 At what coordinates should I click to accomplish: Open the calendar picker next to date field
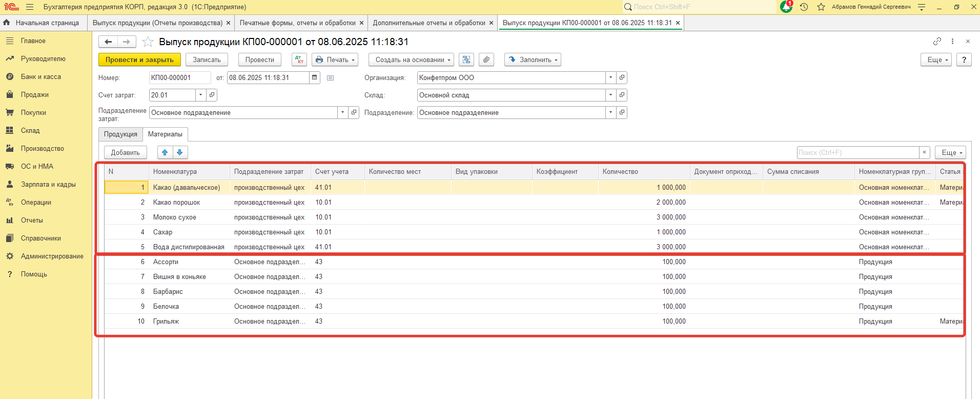[315, 78]
